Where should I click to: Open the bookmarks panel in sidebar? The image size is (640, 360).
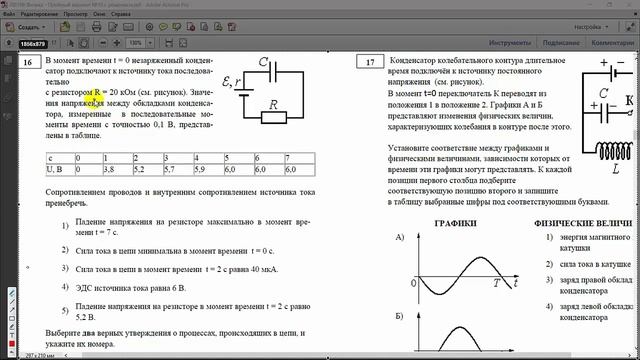click(x=8, y=78)
